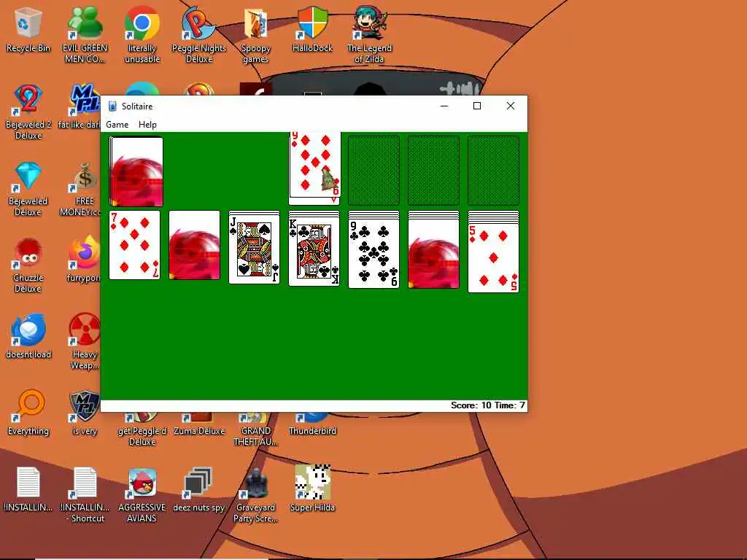Open the 'deez nuts spy' shortcut
Screen dimensions: 747x560
198,489
